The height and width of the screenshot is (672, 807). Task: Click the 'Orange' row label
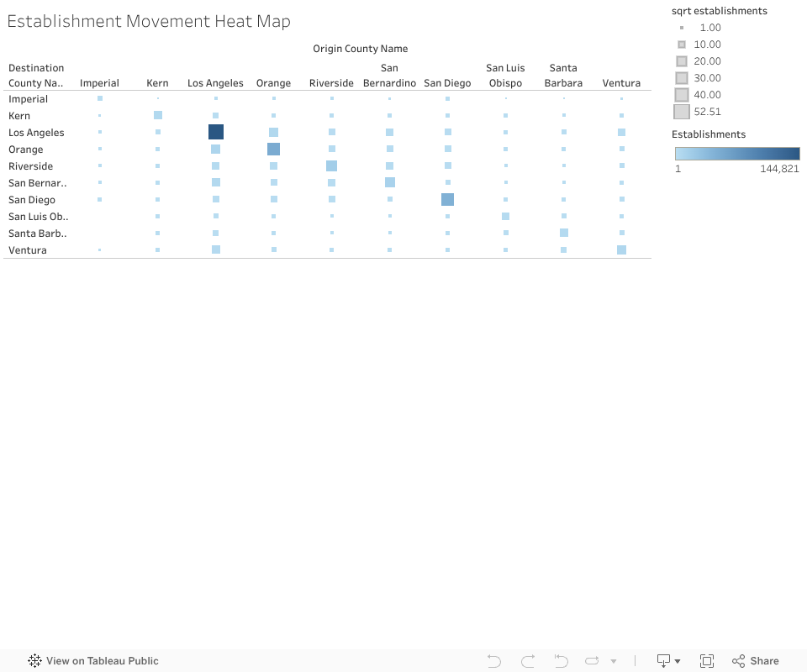tap(26, 150)
